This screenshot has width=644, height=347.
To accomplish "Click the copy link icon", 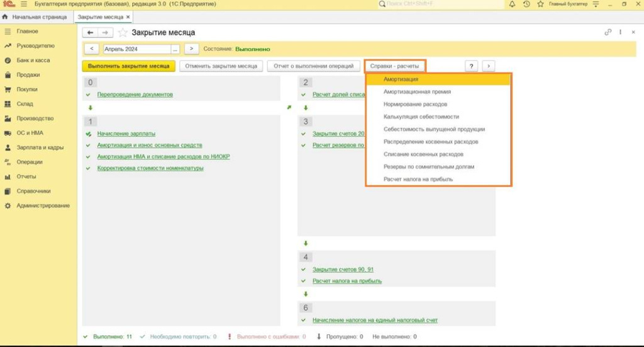I will click(608, 32).
